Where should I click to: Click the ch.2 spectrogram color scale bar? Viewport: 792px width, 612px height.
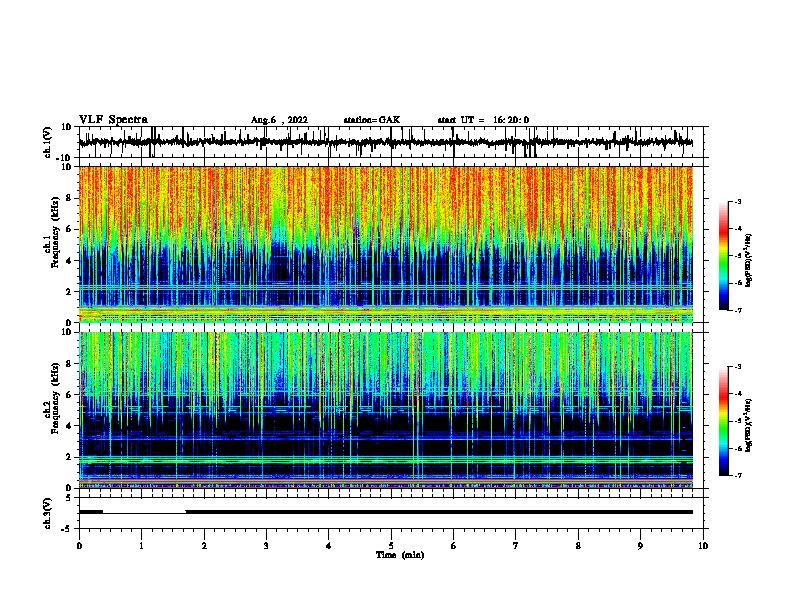tap(723, 421)
